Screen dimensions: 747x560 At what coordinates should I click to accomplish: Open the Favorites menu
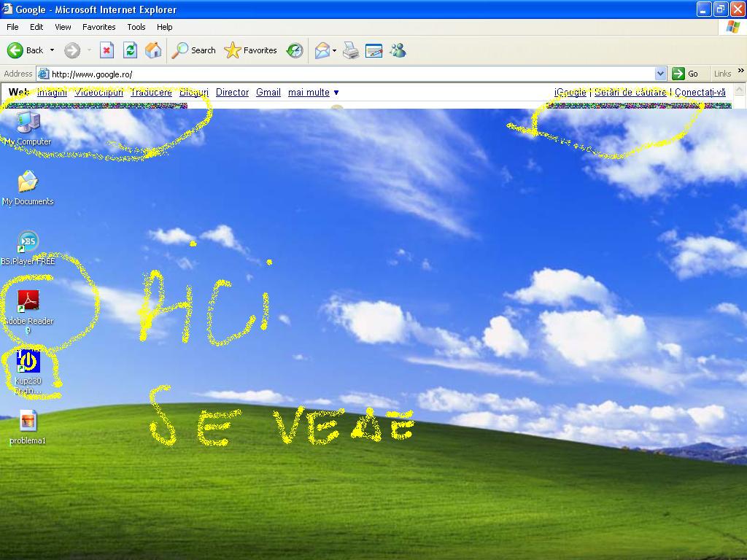pos(98,27)
